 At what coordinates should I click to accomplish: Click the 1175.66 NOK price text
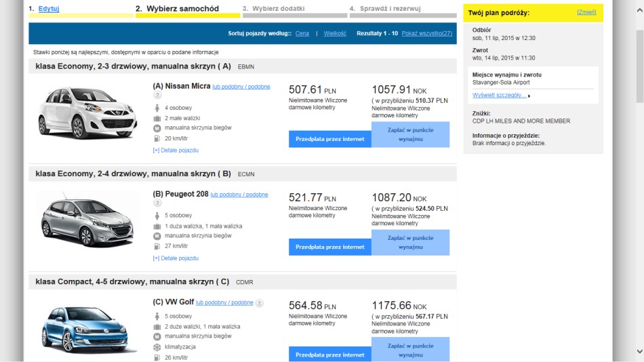tap(399, 306)
